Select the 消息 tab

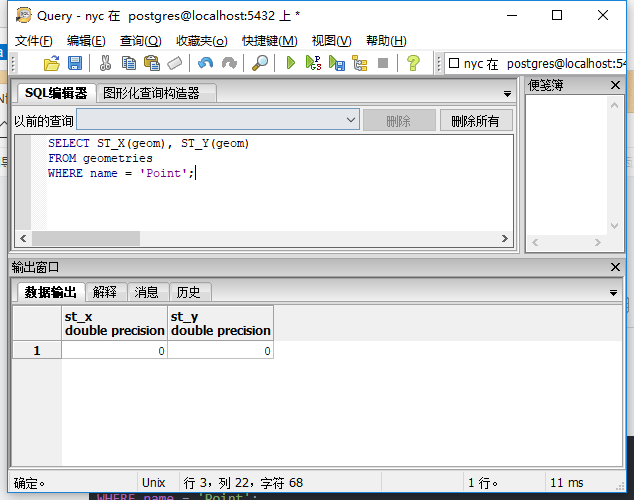(146, 292)
